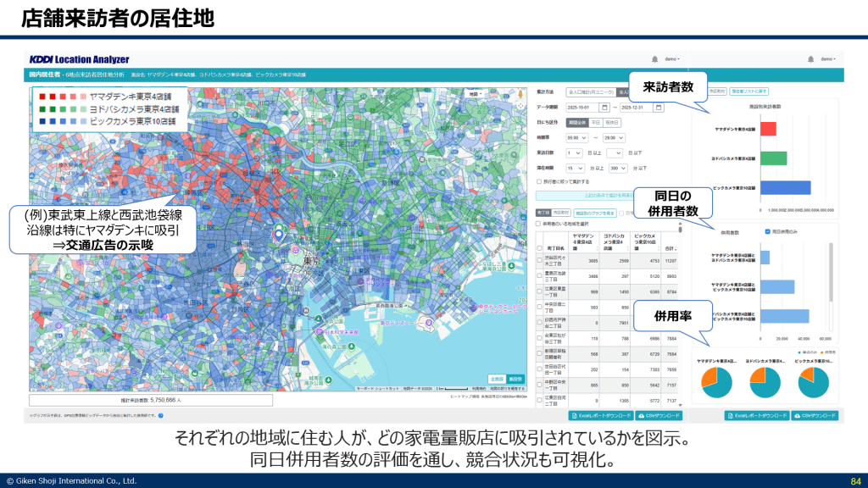Click blue ビックカメラ東京10店舗 visitor bar
The image size is (868, 488).
click(x=786, y=187)
